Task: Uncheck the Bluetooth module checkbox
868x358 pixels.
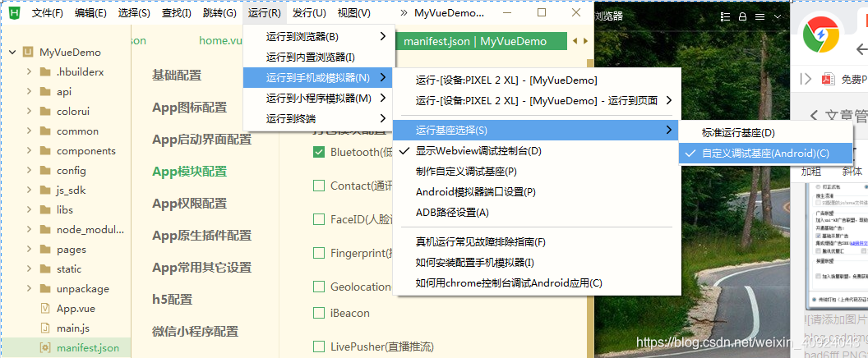Action: point(319,152)
